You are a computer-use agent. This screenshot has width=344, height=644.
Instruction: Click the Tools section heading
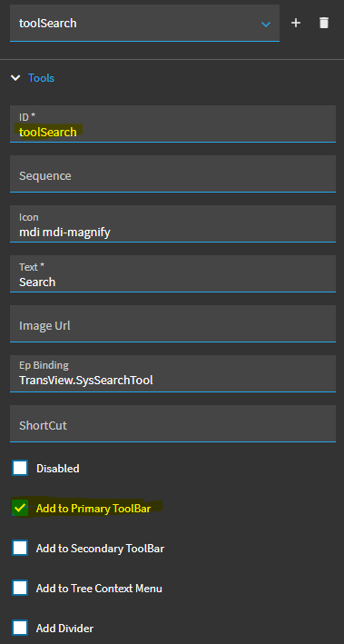pyautogui.click(x=41, y=77)
